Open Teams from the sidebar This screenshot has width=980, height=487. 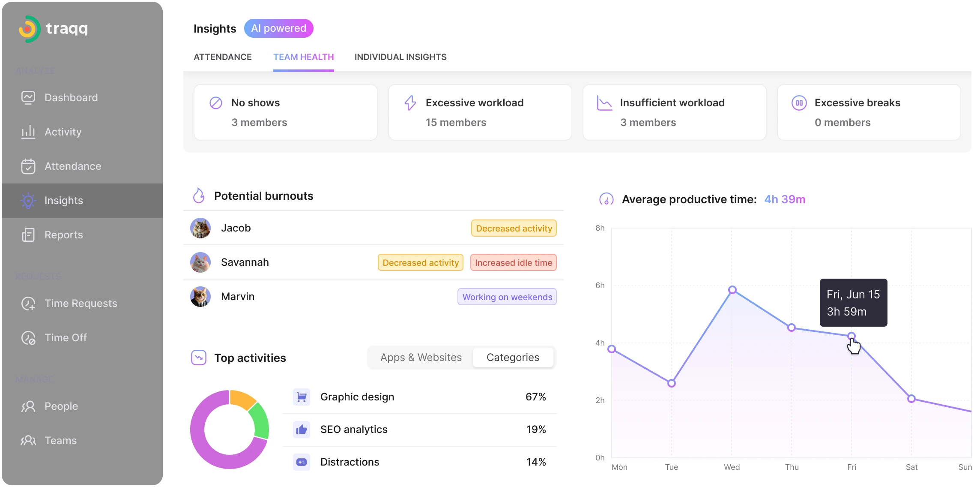(28, 440)
